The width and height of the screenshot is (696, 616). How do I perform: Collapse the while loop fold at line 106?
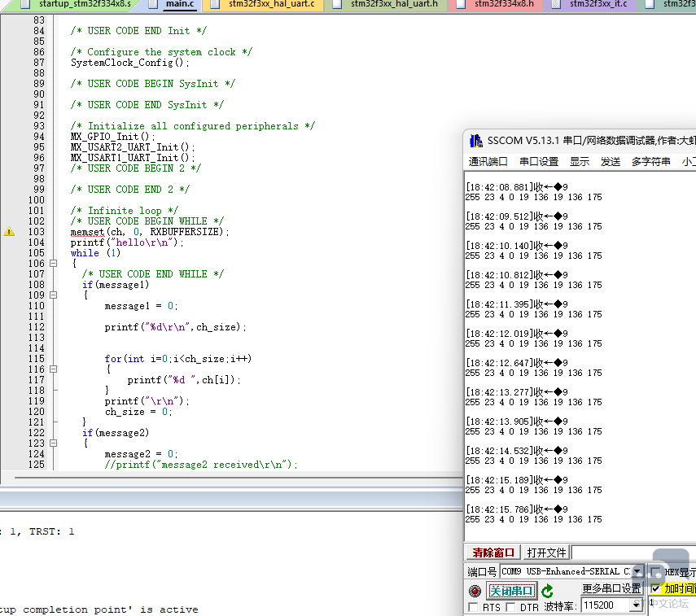click(x=53, y=264)
